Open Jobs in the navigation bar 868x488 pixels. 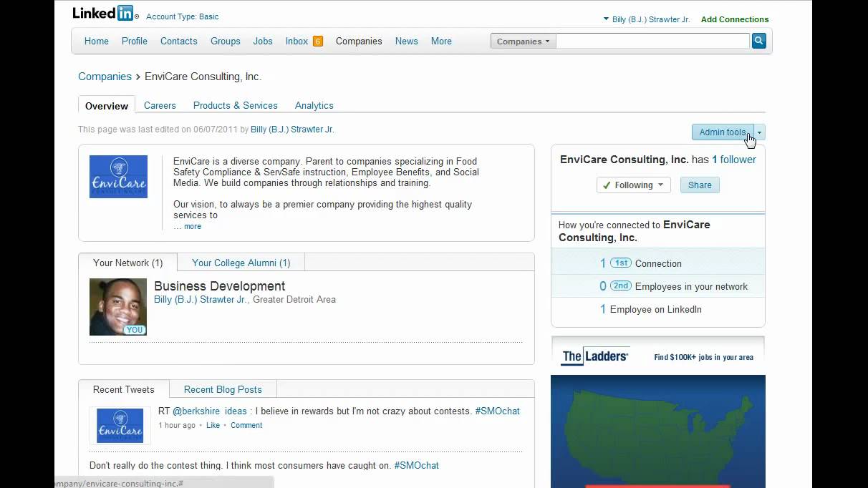(263, 42)
